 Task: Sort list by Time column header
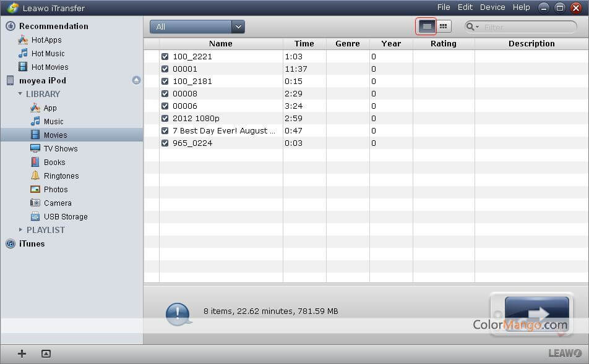point(304,44)
